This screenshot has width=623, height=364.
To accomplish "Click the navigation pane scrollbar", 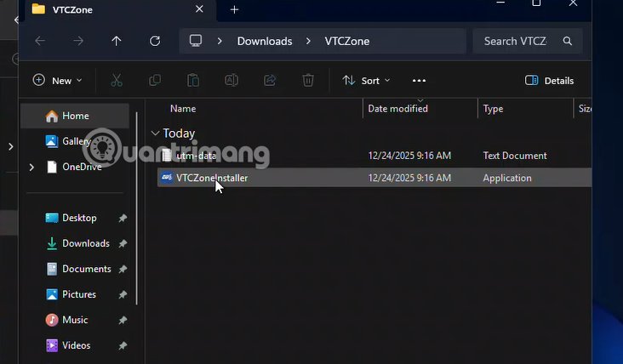I will click(x=137, y=208).
